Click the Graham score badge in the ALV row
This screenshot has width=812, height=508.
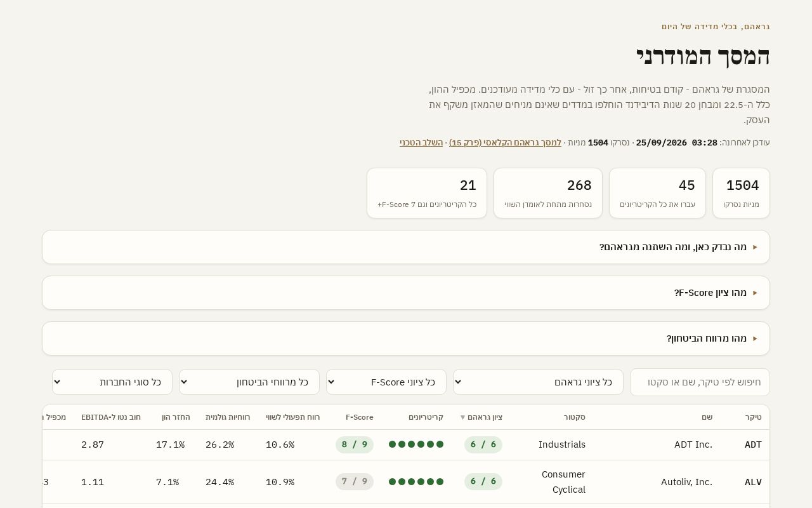click(x=483, y=482)
